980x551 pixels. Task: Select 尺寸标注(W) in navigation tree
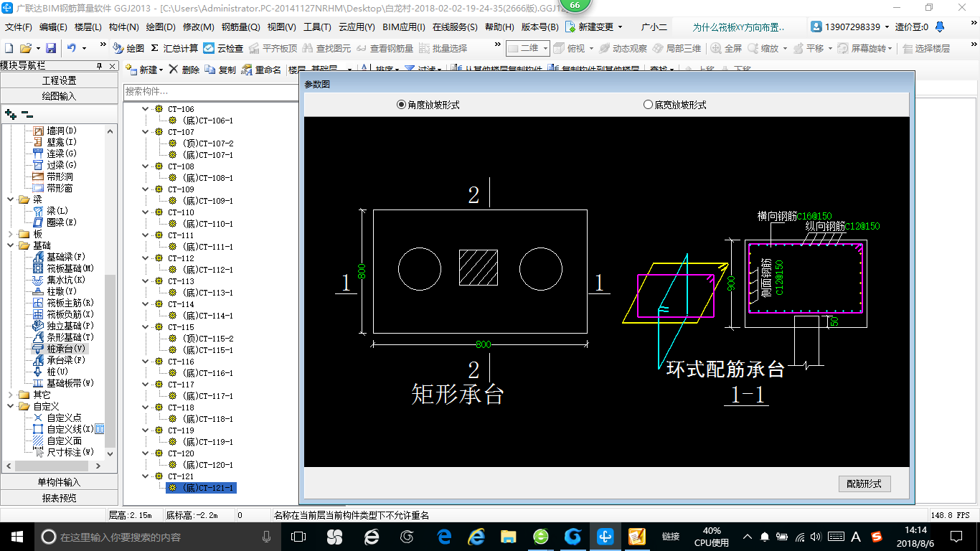point(62,452)
